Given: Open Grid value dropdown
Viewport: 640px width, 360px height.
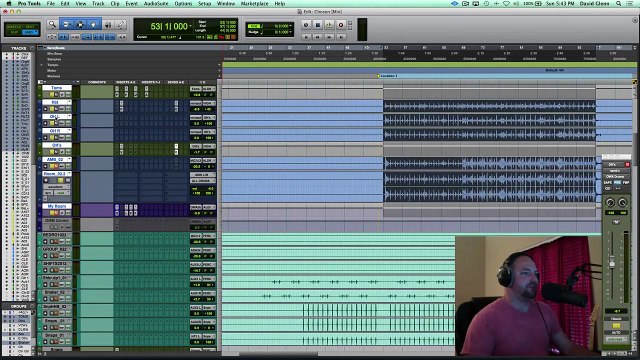Looking at the screenshot, I should (291, 26).
